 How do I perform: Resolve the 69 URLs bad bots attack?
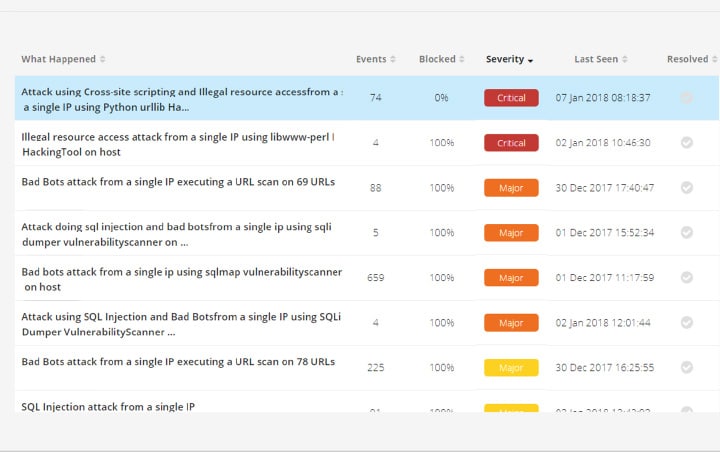pyautogui.click(x=686, y=188)
